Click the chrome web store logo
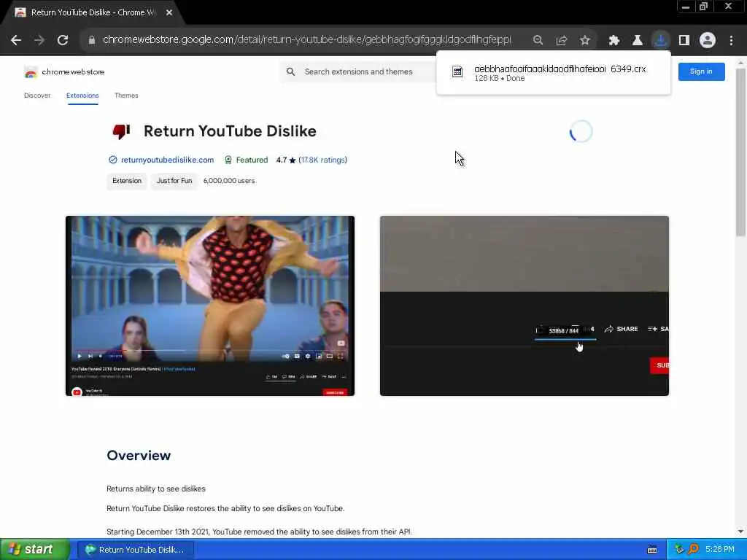Viewport: 747px width, 560px height. 64,72
